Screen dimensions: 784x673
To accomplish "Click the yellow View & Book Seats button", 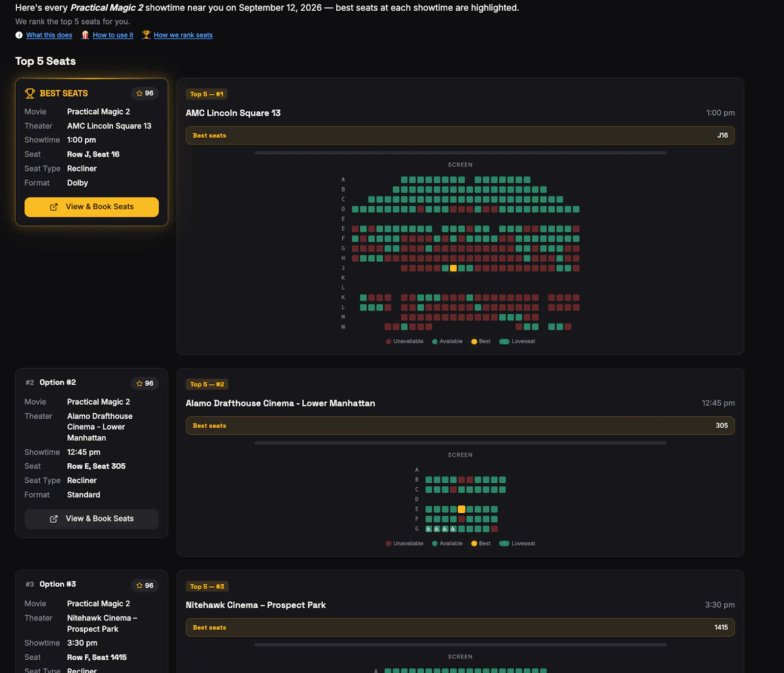I will [x=92, y=207].
